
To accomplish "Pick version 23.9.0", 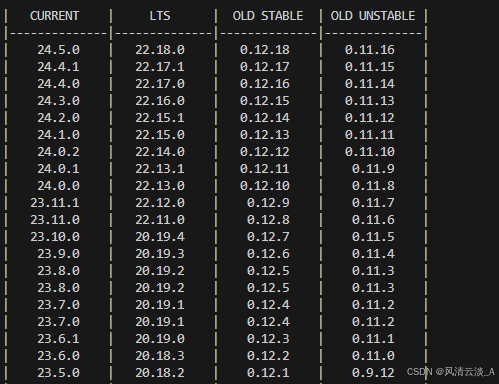I will [x=58, y=254].
